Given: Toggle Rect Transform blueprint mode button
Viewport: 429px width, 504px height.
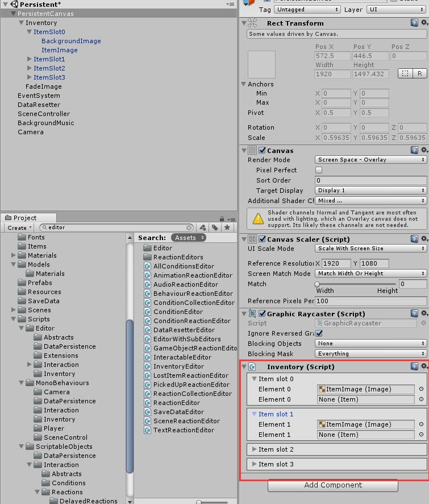Looking at the screenshot, I should click(x=405, y=73).
